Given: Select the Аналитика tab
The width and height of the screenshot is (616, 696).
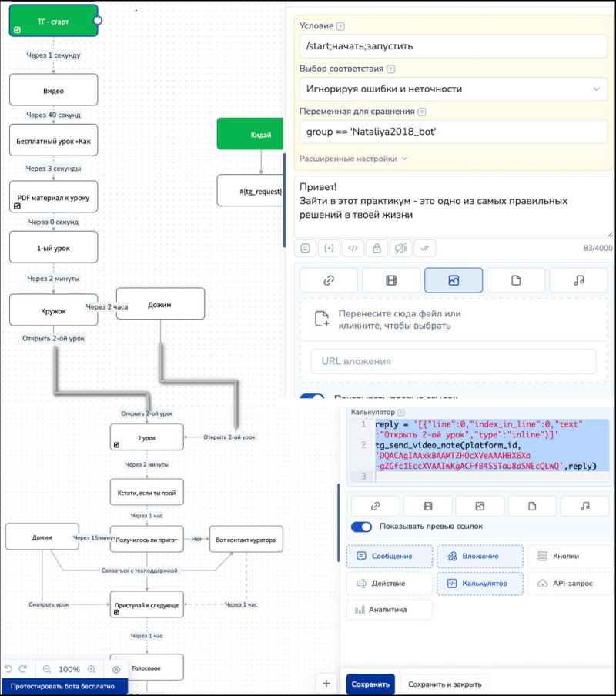Looking at the screenshot, I should coord(389,610).
